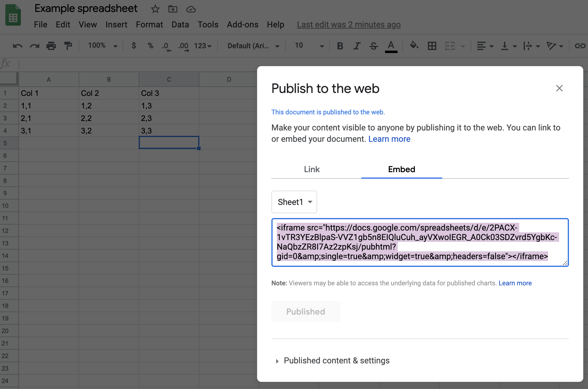This screenshot has height=389, width=588.
Task: Open the Default (Arial) font dropdown
Action: click(x=254, y=46)
